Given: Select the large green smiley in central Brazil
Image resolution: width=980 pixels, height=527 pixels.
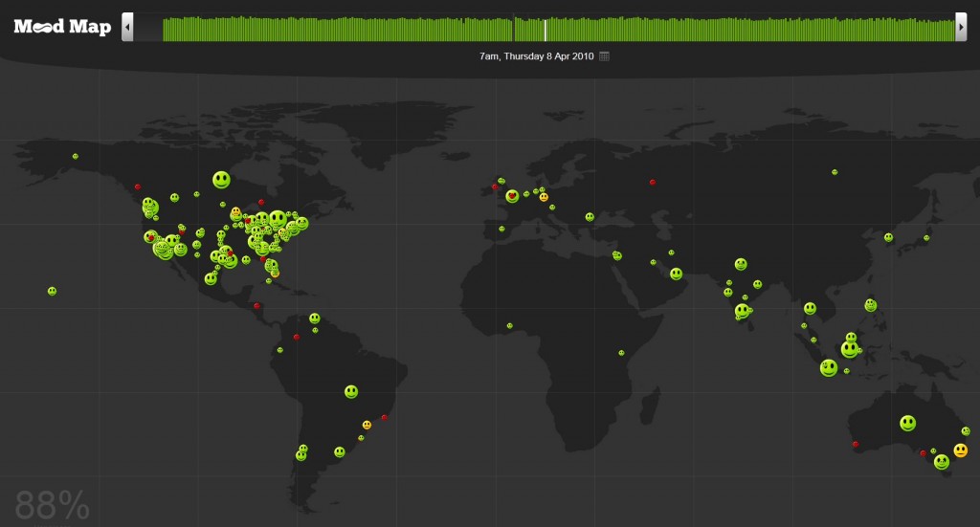Looking at the screenshot, I should coord(351,391).
